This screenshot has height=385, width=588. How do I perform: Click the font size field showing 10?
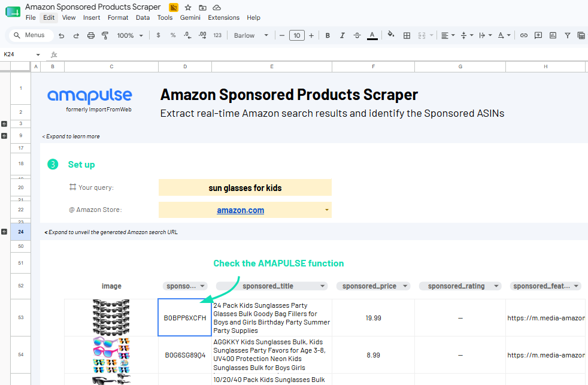coord(296,35)
